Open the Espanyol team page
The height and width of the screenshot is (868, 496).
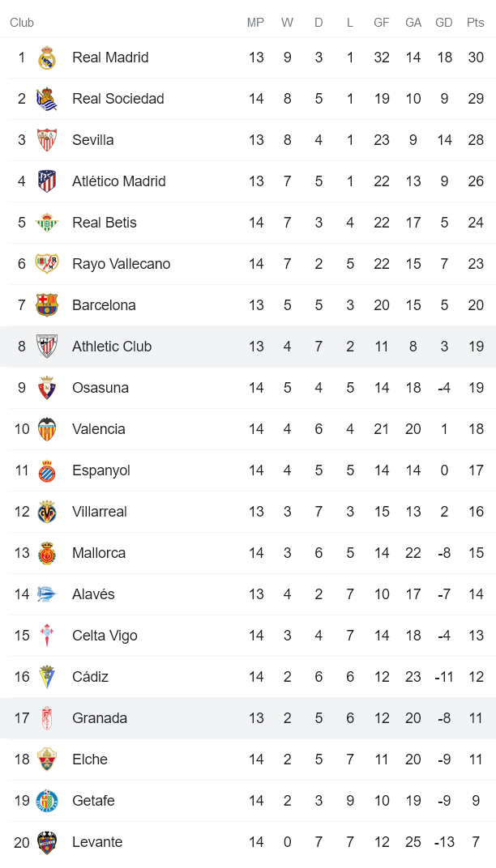[100, 470]
